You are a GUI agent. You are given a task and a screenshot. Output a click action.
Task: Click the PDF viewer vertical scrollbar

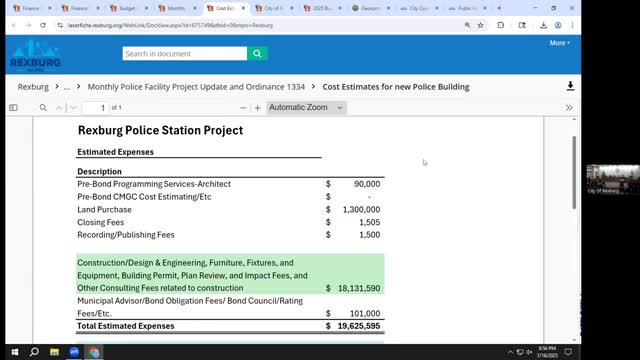click(574, 173)
